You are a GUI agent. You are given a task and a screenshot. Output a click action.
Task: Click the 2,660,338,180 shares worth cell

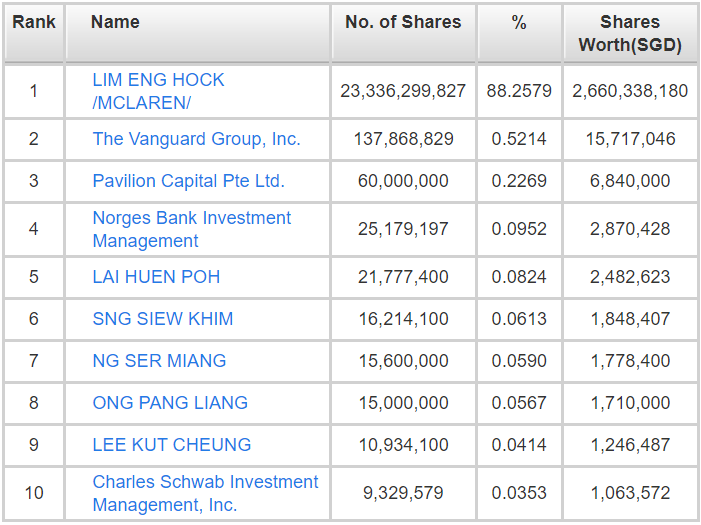pyautogui.click(x=630, y=91)
